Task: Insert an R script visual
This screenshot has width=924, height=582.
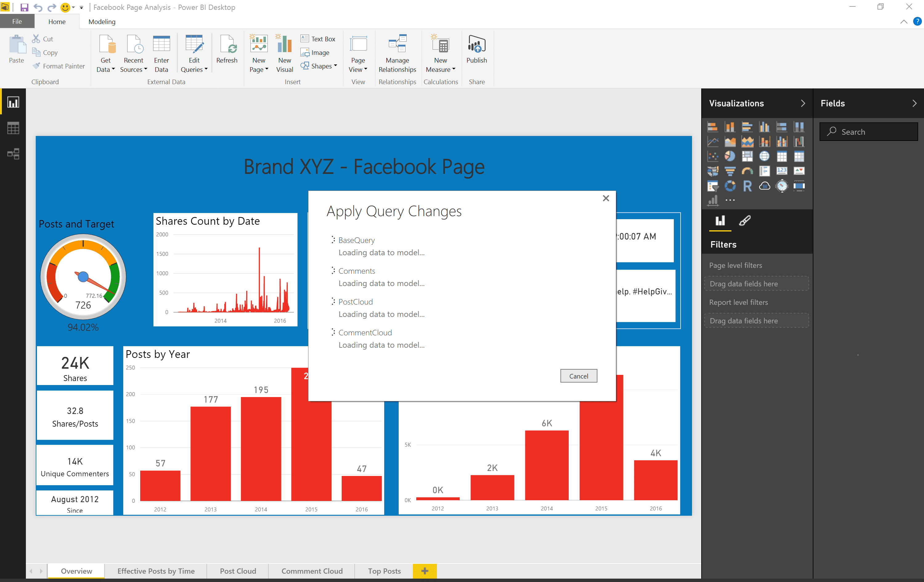Action: coord(747,186)
